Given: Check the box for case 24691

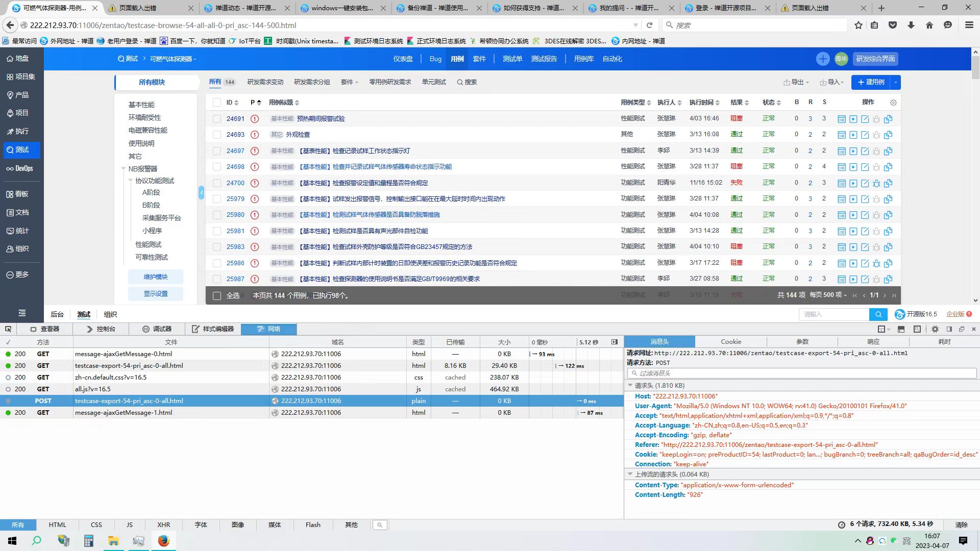Looking at the screenshot, I should 217,119.
